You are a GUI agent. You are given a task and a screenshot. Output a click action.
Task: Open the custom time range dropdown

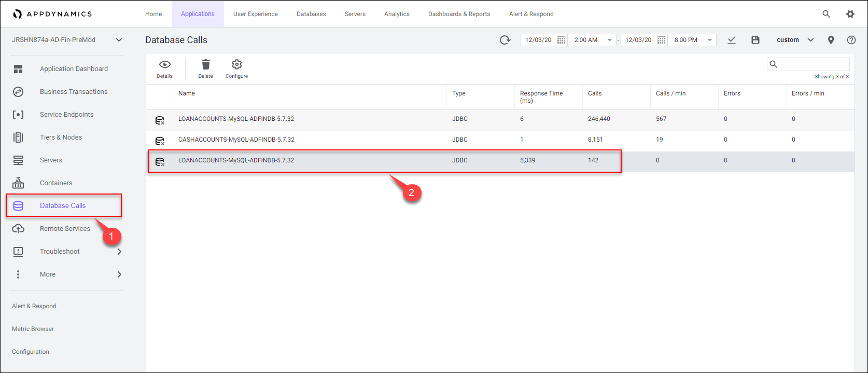click(810, 40)
